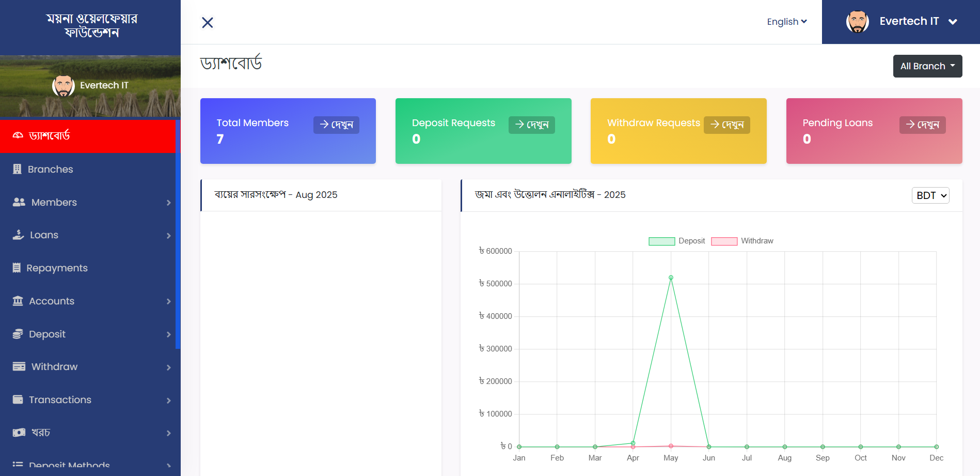Click the Deposit coins icon
Screen dimensions: 980x476
pos(18,334)
